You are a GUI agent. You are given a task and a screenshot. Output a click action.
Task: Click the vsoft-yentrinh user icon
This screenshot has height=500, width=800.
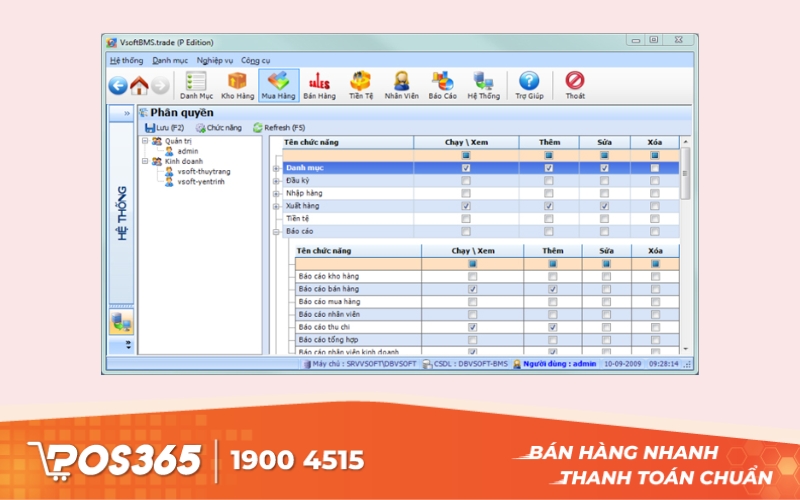(x=169, y=182)
